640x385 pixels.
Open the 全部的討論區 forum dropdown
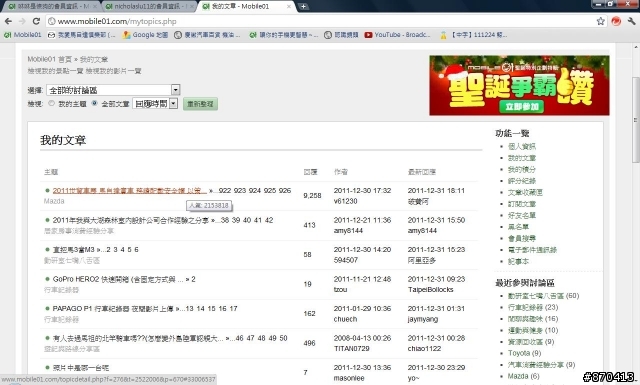[113, 90]
